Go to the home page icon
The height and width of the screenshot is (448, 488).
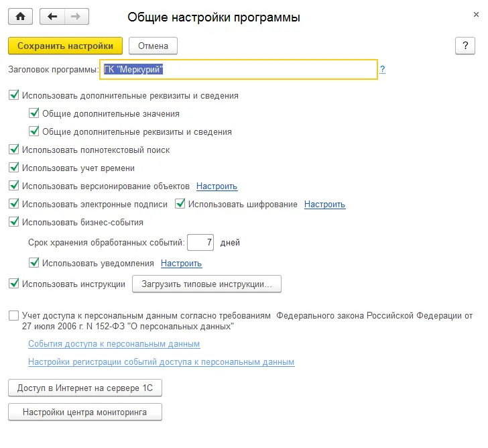point(20,17)
